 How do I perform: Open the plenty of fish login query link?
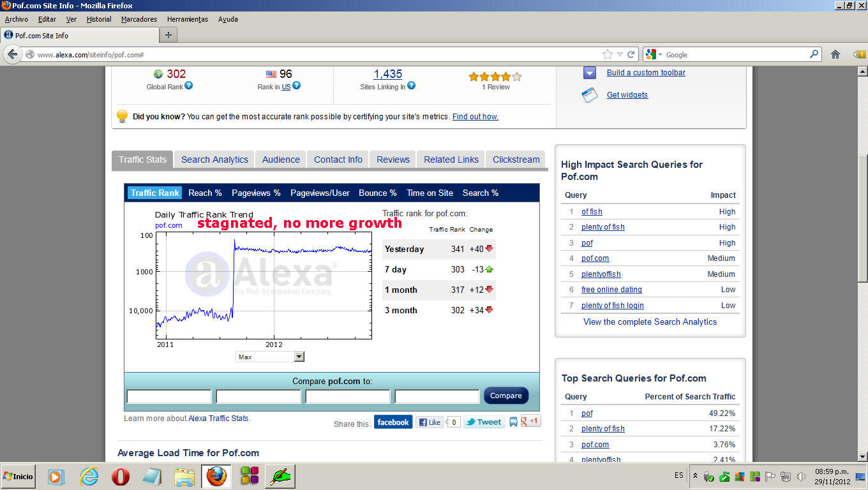click(x=613, y=306)
